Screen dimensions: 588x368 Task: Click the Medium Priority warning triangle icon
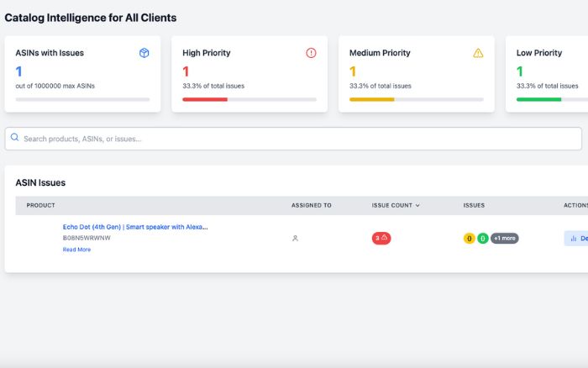point(478,53)
